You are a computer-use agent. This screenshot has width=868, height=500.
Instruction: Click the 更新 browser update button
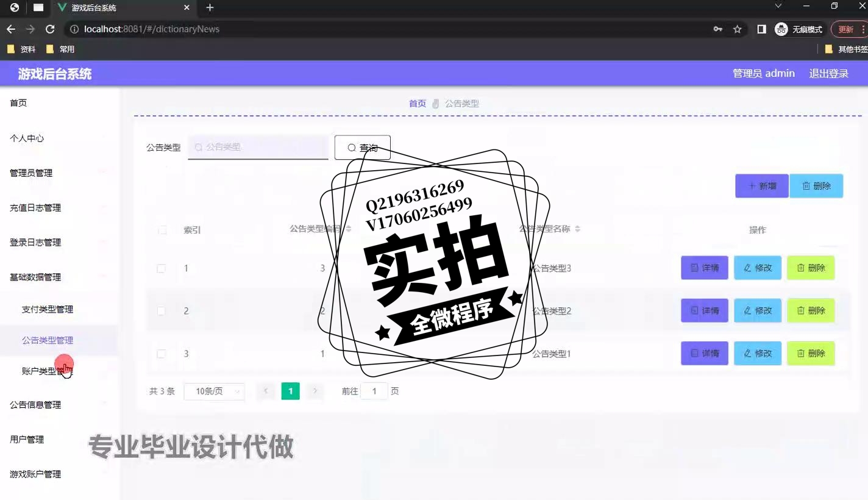pyautogui.click(x=849, y=29)
